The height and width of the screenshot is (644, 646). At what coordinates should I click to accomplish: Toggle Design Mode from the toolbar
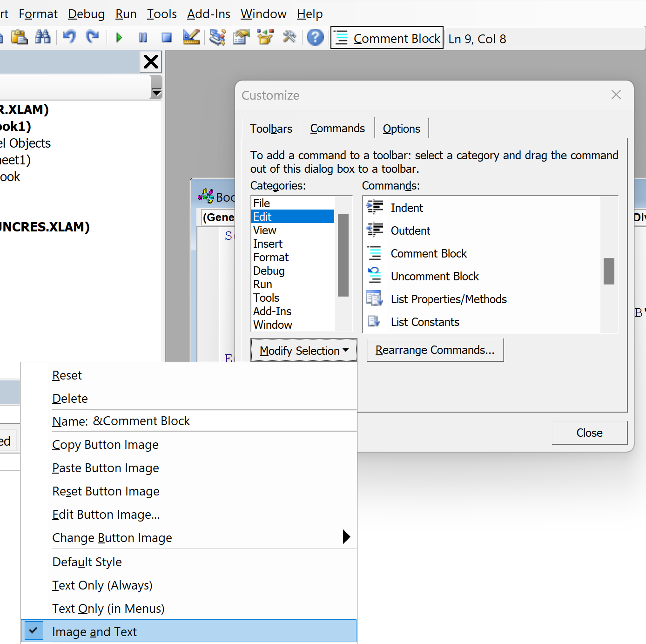tap(191, 37)
